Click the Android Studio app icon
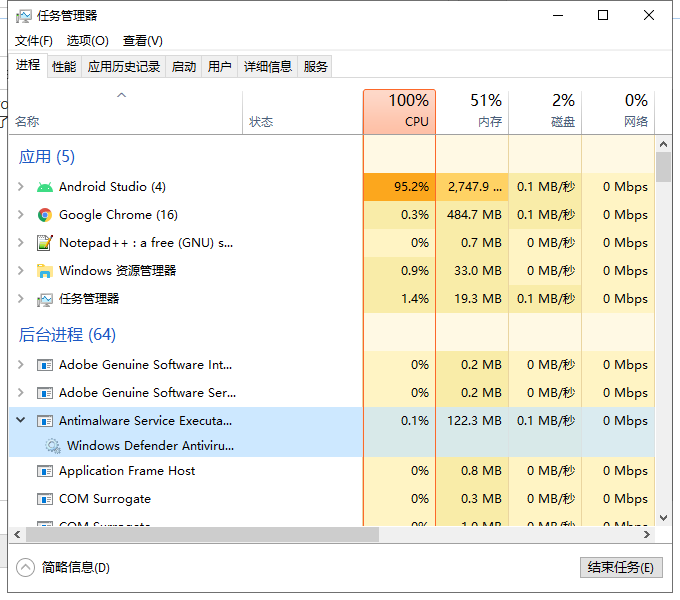This screenshot has width=680, height=600. pos(45,187)
